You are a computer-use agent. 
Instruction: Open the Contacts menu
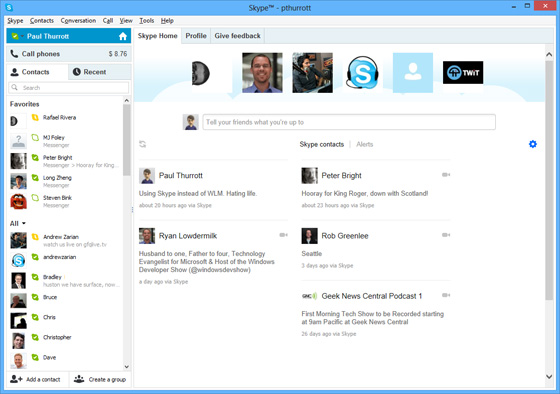42,21
